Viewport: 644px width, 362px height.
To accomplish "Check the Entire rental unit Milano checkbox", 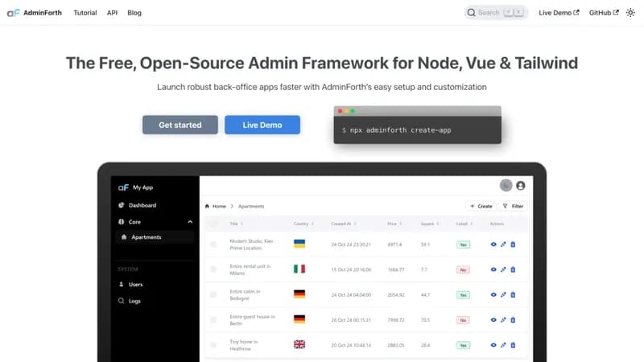I will point(213,269).
